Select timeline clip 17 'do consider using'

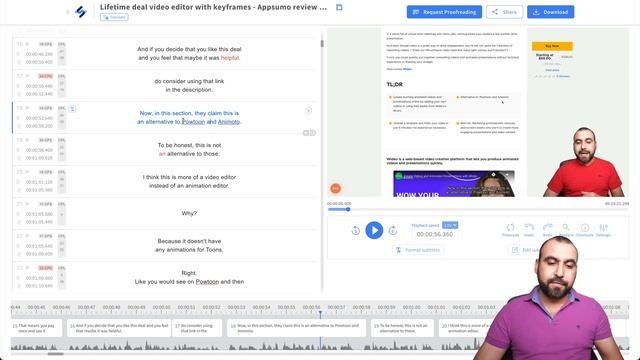[x=197, y=328]
